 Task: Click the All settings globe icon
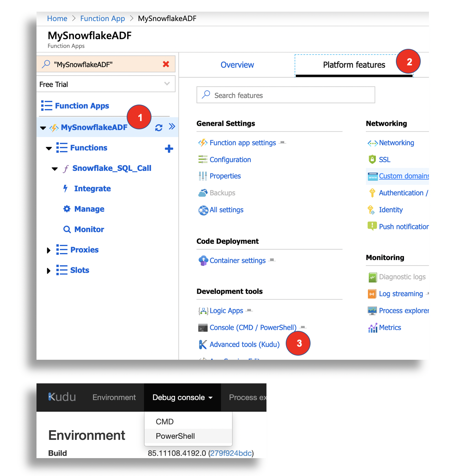click(x=203, y=210)
